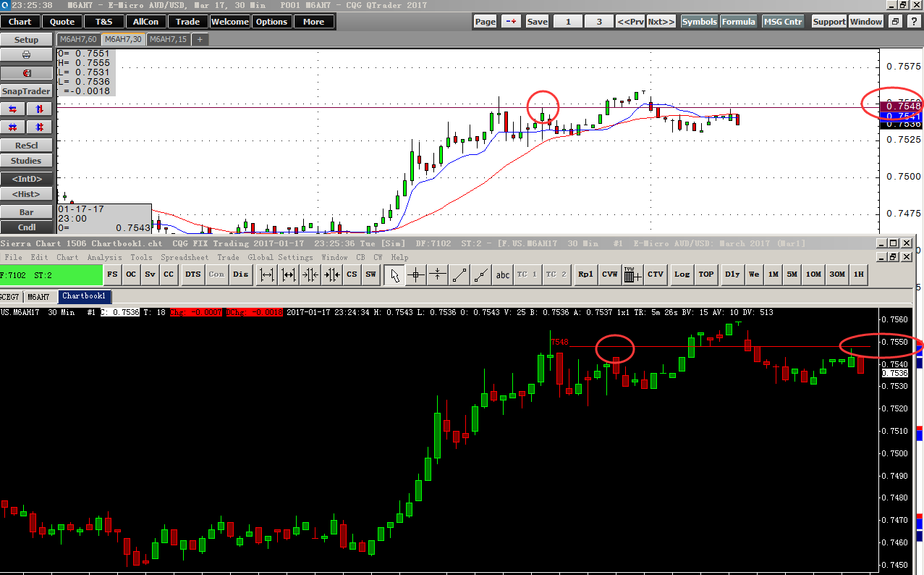The width and height of the screenshot is (924, 575).
Task: Switch to Dly daily timeframe
Action: point(733,274)
